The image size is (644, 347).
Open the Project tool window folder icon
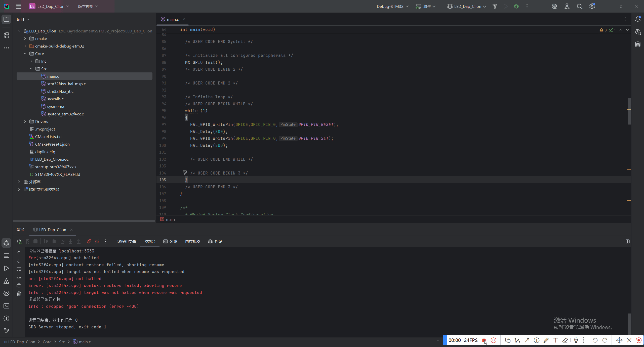[7, 19]
